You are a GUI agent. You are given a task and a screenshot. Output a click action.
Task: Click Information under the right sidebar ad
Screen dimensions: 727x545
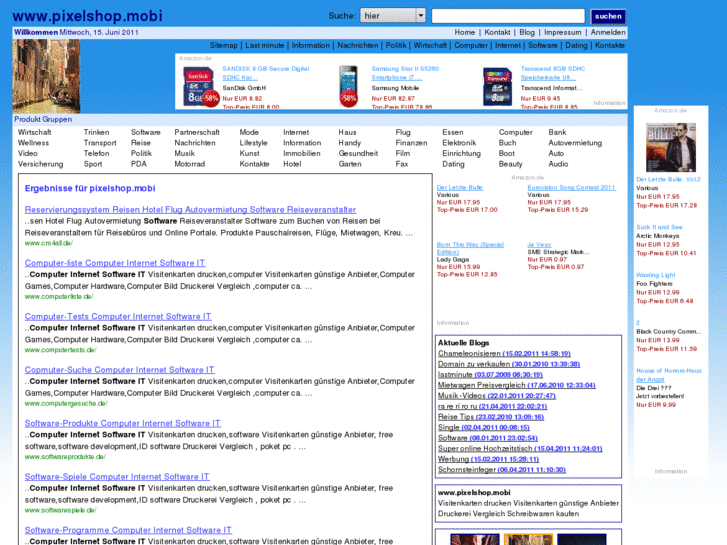coord(670,471)
